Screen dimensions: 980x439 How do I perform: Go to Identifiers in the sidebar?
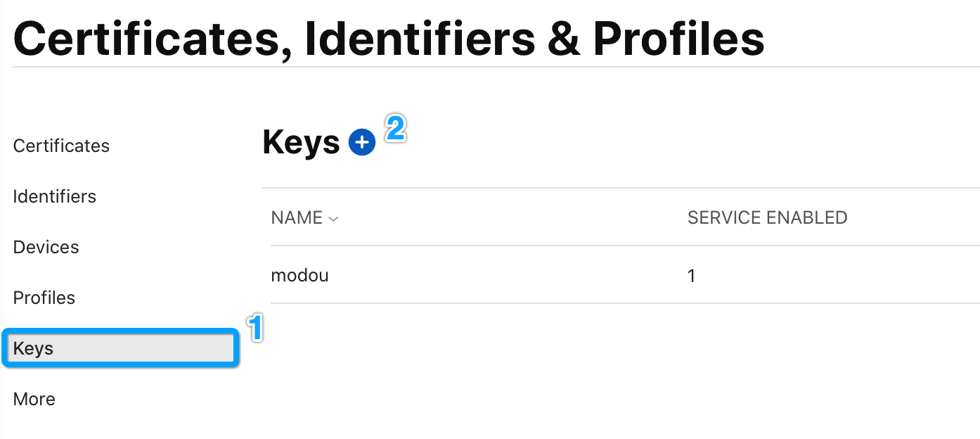[x=54, y=196]
